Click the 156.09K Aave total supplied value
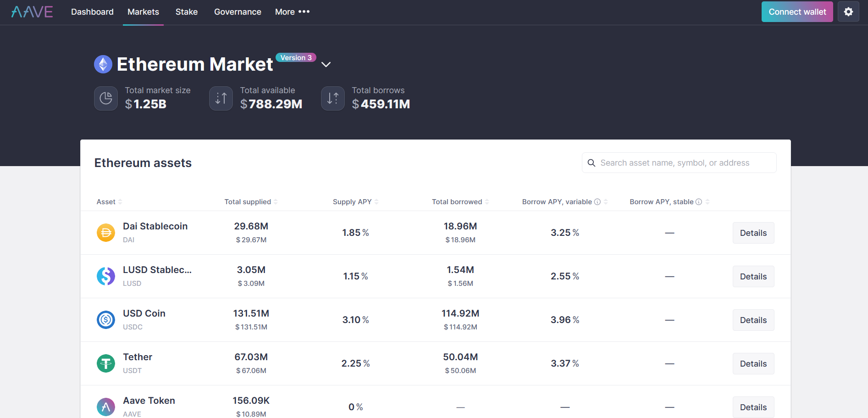868x418 pixels. click(251, 401)
